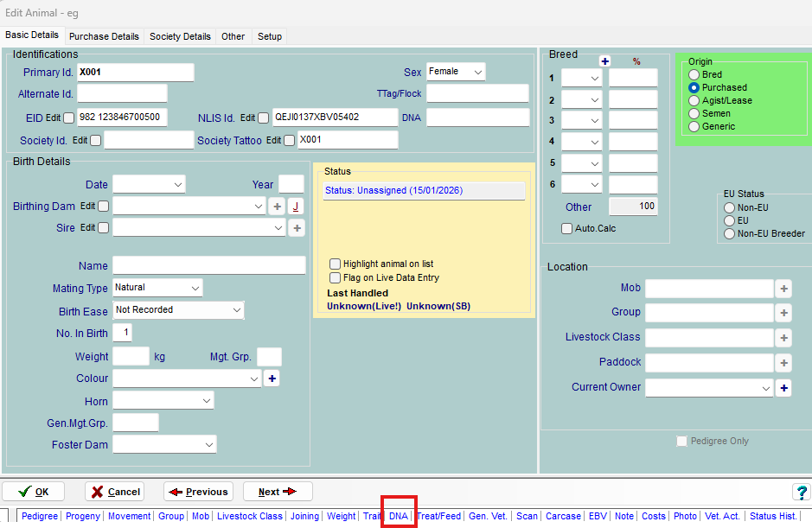Enable Highlight animal on list checkbox
812x528 pixels.
click(336, 264)
